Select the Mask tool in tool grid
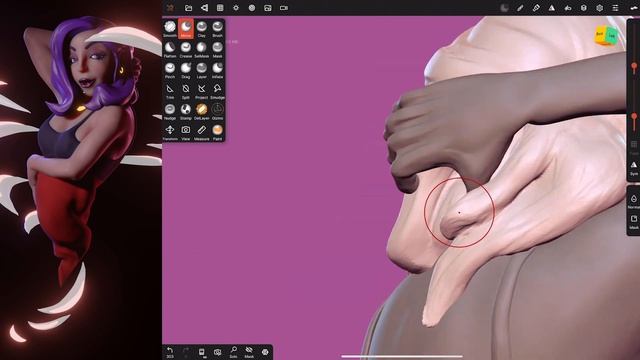Image resolution: width=640 pixels, height=360 pixels. click(x=218, y=49)
